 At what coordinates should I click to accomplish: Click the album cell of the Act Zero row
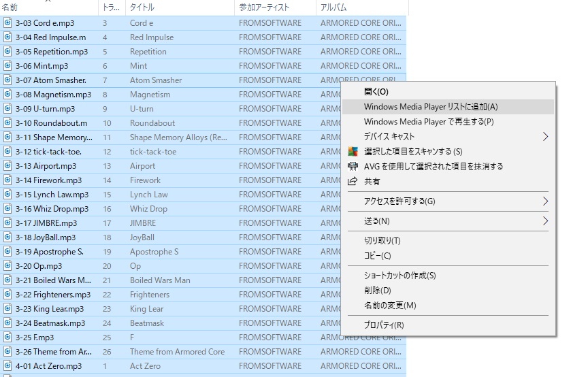(361, 365)
